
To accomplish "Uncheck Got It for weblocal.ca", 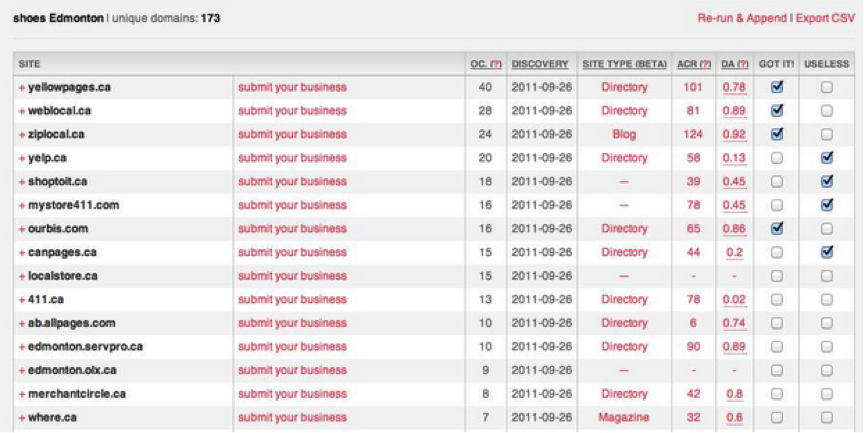I will 777,111.
